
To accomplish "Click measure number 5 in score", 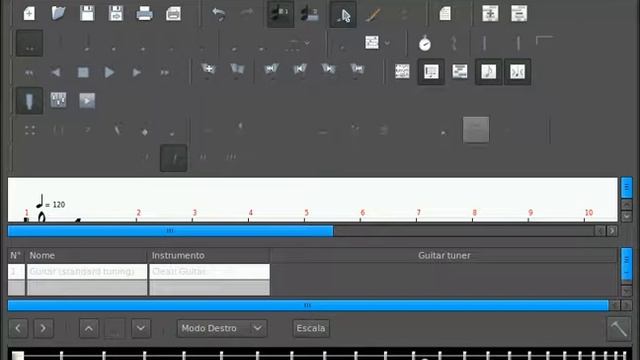I will click(306, 213).
